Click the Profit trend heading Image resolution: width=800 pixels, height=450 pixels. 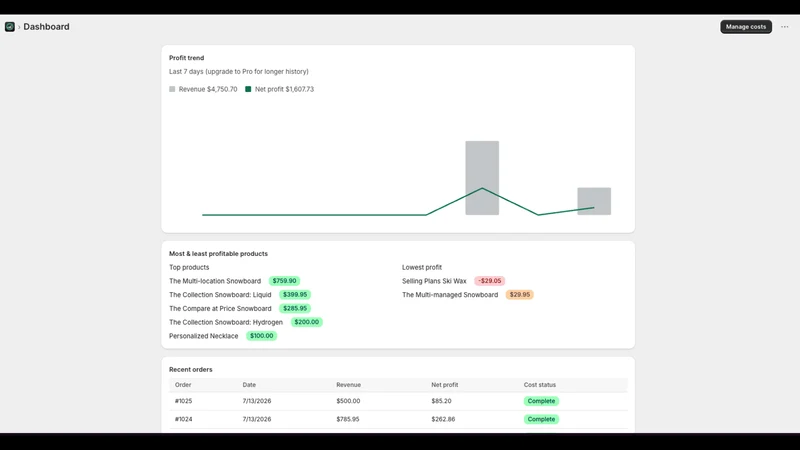point(186,58)
